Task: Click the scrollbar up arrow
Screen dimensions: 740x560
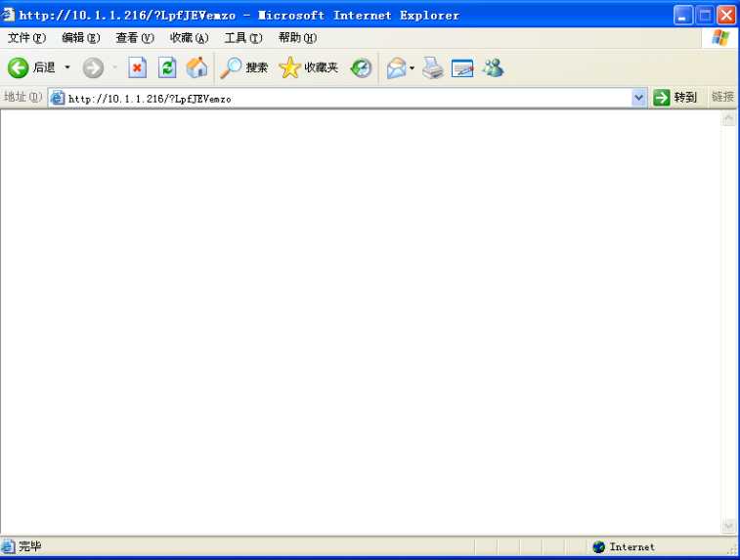Action: coord(728,118)
